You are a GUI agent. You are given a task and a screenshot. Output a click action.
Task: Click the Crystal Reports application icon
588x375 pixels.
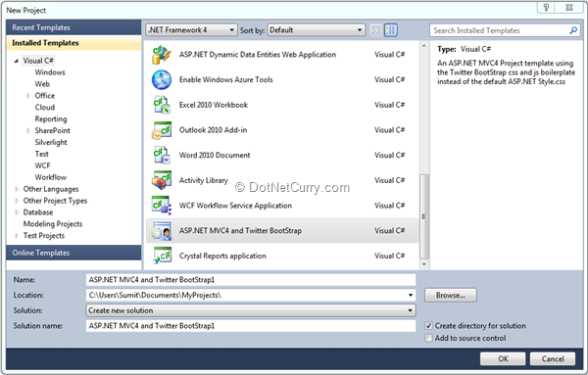click(162, 256)
